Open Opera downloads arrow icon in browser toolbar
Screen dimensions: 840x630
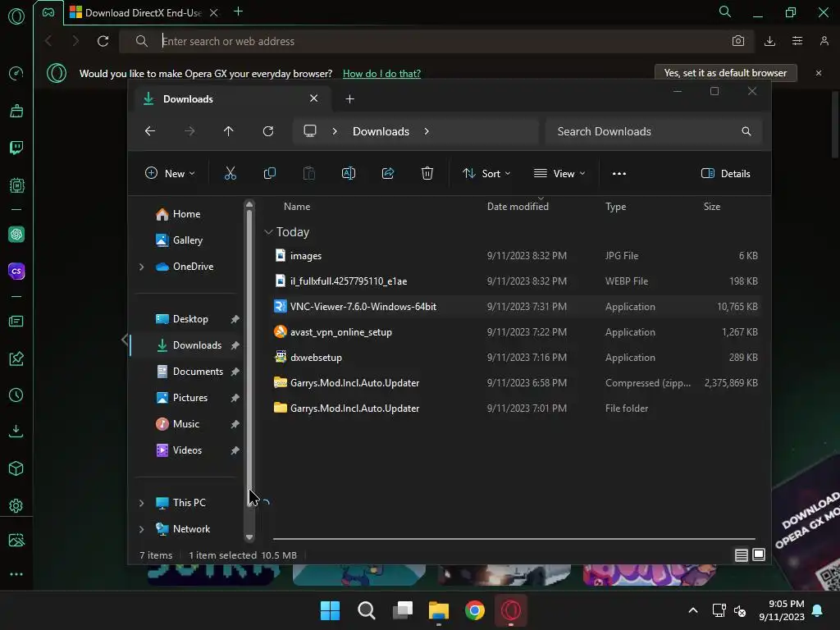(x=769, y=41)
